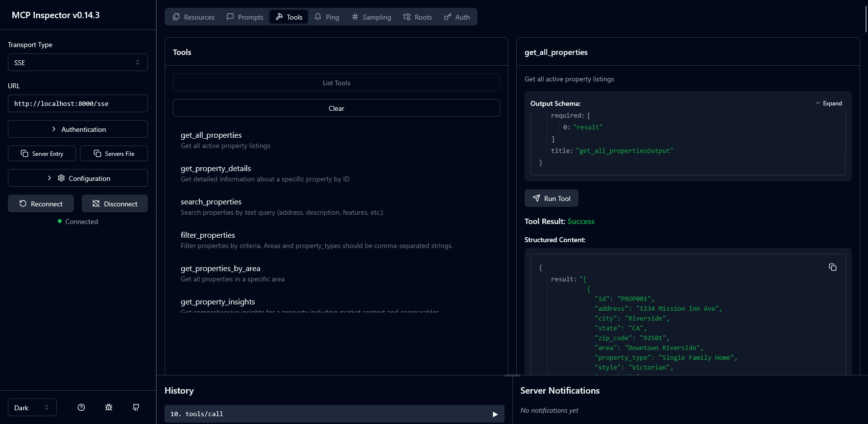Click the Success result status text
This screenshot has width=868, height=424.
[581, 221]
